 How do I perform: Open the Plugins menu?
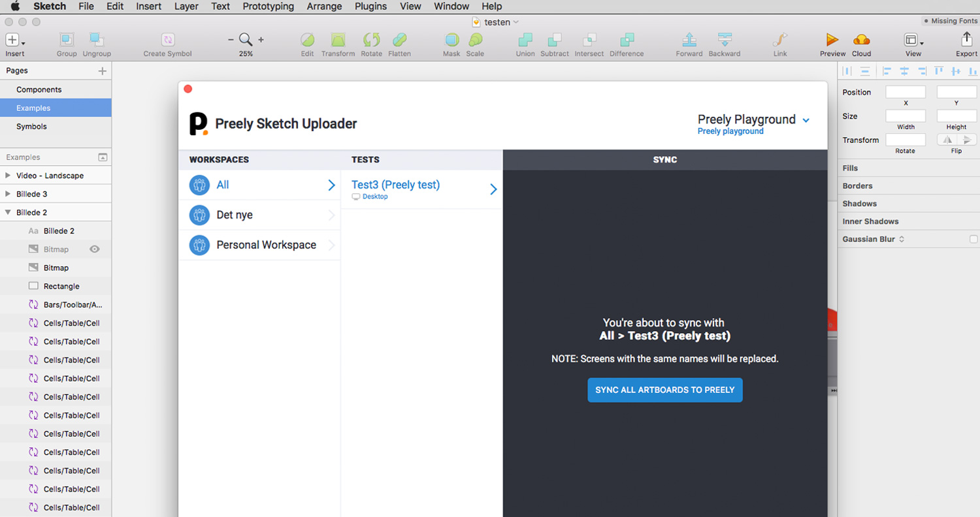(371, 7)
